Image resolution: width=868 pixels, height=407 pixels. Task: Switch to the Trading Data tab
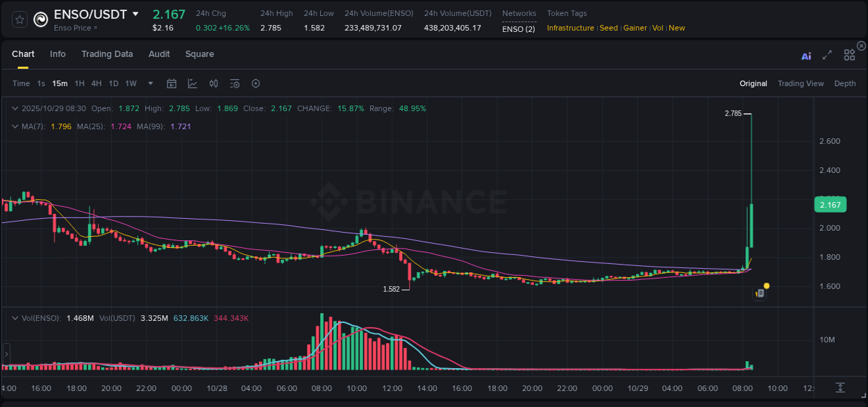pyautogui.click(x=107, y=54)
